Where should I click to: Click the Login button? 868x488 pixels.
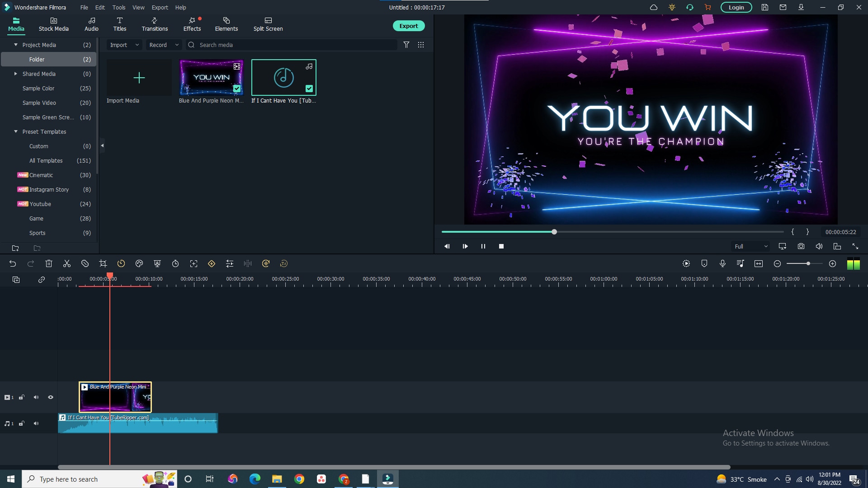pos(736,7)
